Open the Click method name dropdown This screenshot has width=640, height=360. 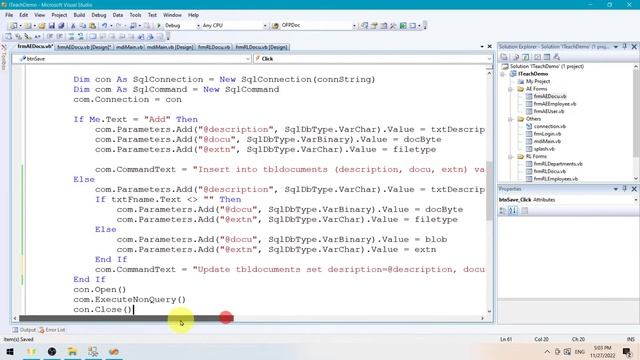[489, 59]
